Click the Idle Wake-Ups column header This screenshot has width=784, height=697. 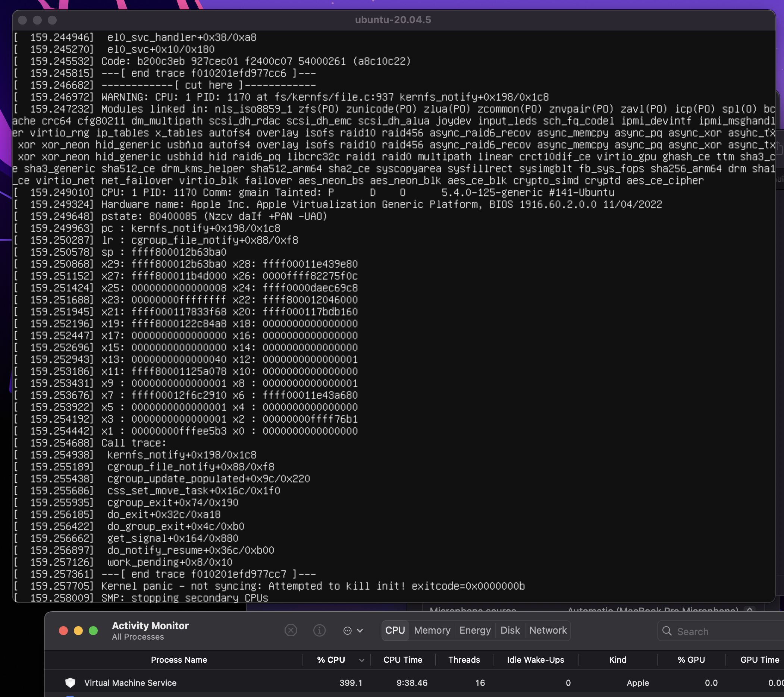pyautogui.click(x=536, y=660)
